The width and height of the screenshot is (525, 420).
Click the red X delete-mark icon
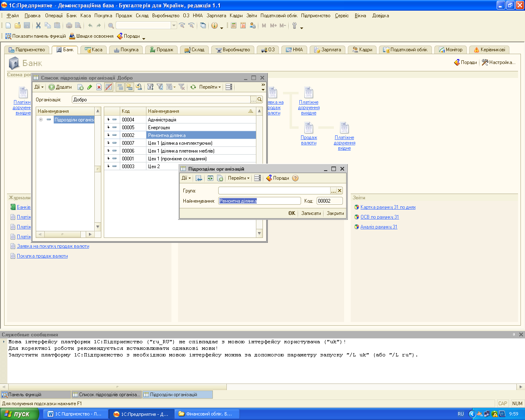click(x=99, y=87)
